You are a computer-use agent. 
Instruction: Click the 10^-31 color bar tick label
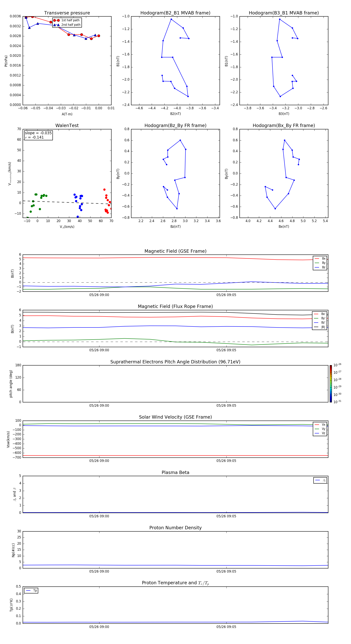tap(337, 402)
